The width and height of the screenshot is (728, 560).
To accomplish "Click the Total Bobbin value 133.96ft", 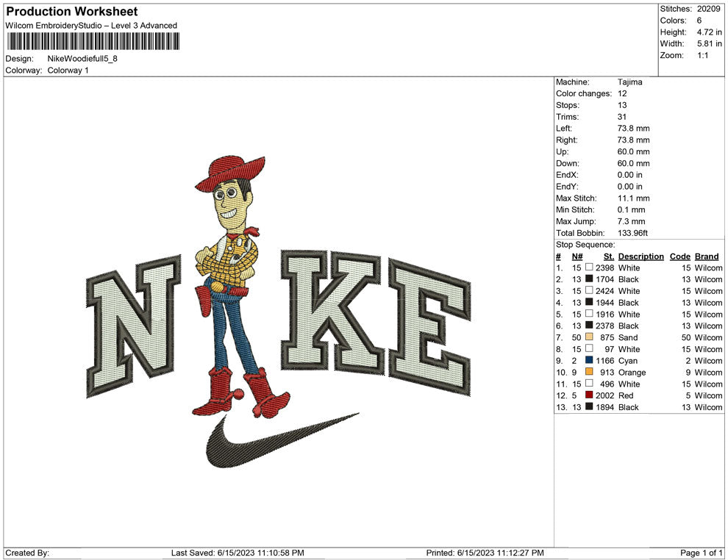I will (632, 233).
